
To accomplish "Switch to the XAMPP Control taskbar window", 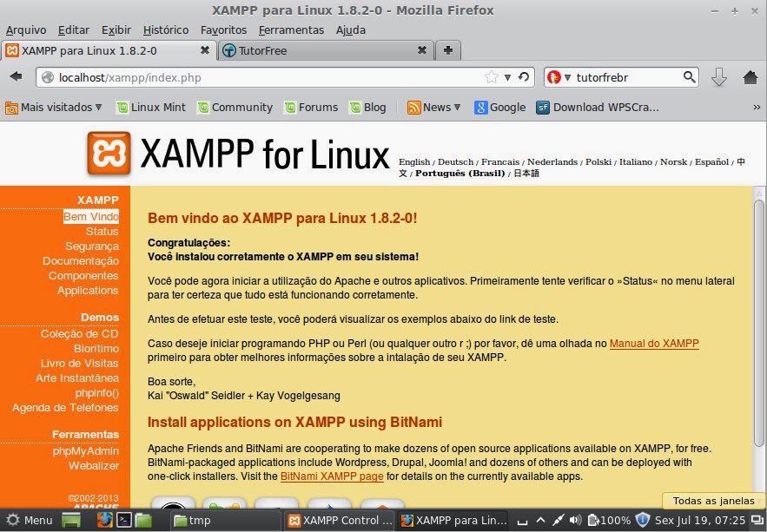I will coord(340,520).
